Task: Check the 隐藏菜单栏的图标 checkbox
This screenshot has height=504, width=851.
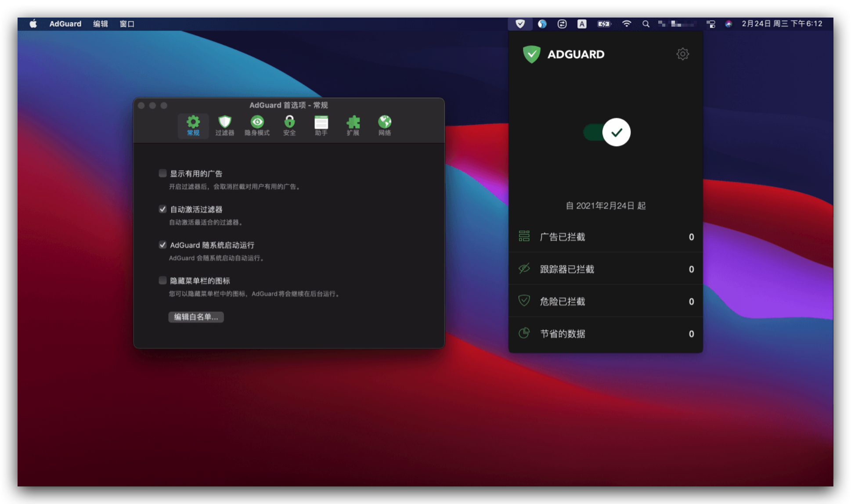Action: coord(163,281)
